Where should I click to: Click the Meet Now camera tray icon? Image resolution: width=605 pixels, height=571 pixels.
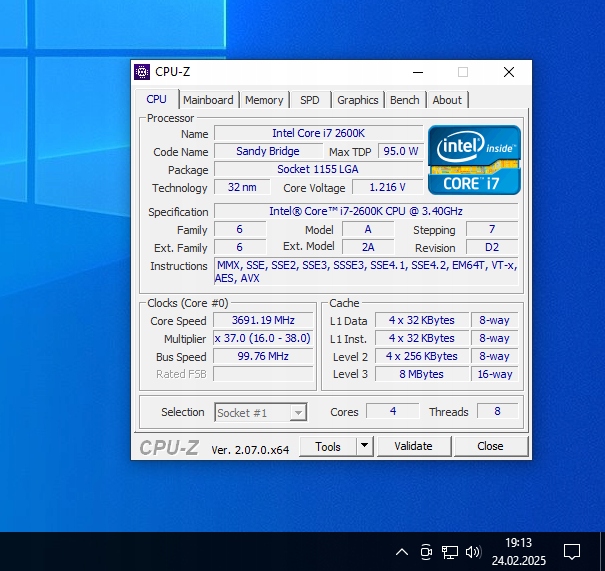point(426,551)
